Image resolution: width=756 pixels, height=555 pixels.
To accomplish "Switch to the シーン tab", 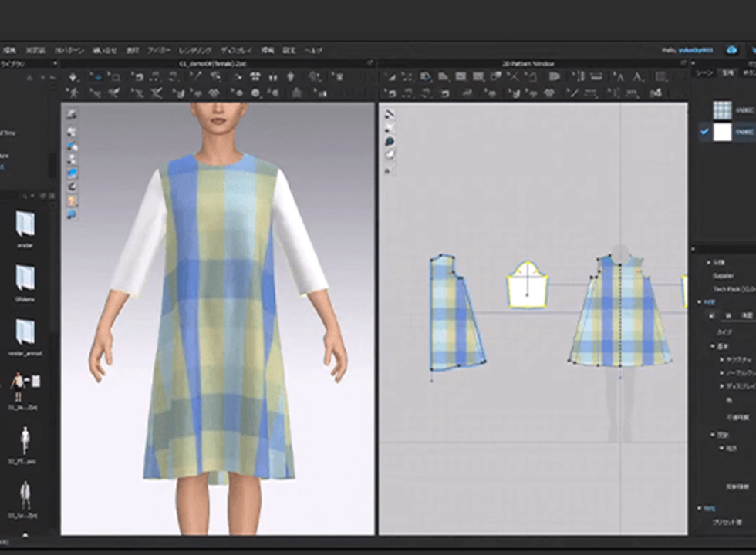I will coord(704,72).
